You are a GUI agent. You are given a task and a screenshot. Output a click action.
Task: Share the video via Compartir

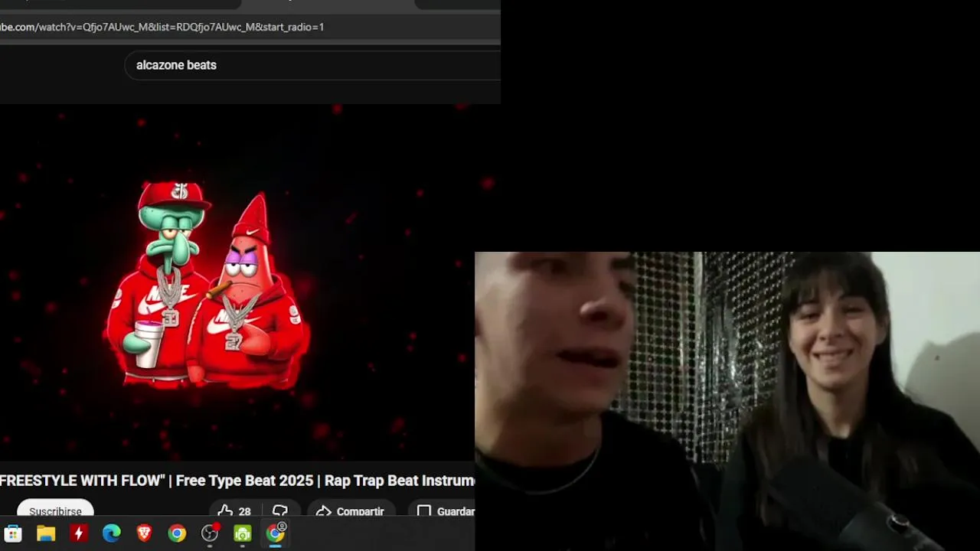tap(351, 511)
